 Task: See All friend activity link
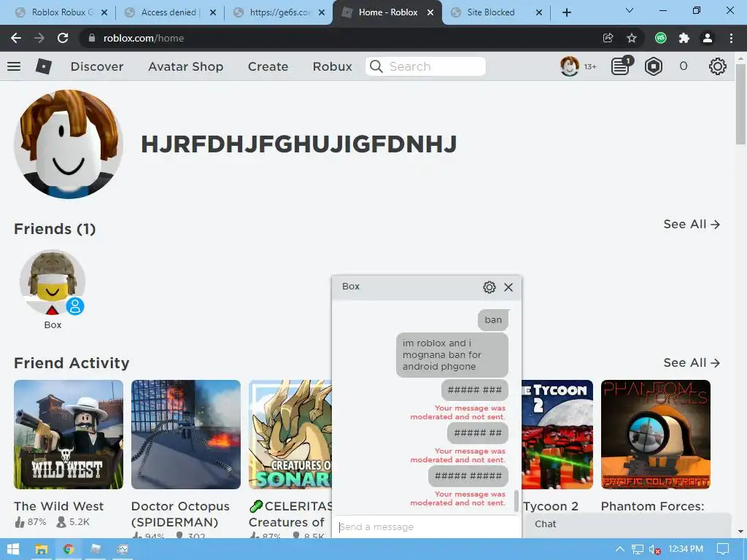[692, 363]
